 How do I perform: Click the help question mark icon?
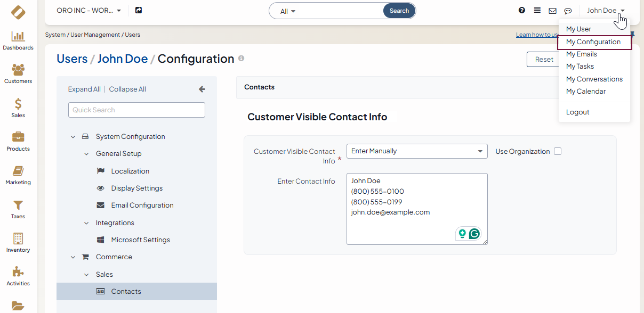point(522,11)
